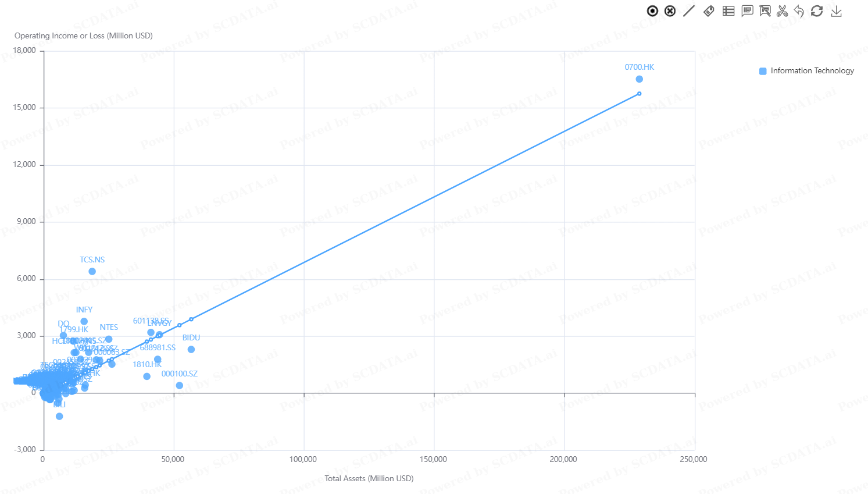868x494 pixels.
Task: Click the circled-X clear icon
Action: tap(670, 11)
